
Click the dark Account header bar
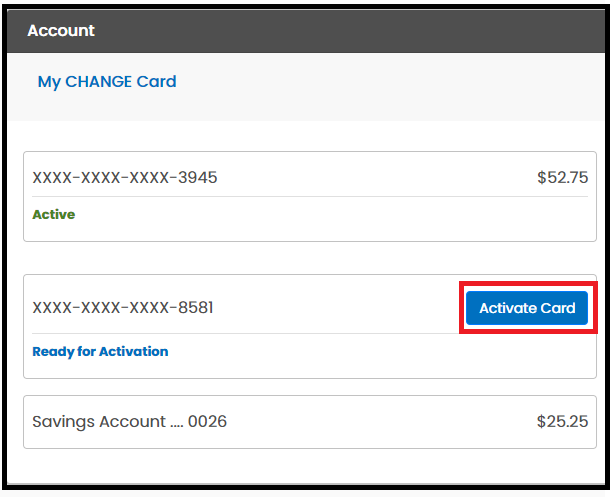pyautogui.click(x=306, y=31)
